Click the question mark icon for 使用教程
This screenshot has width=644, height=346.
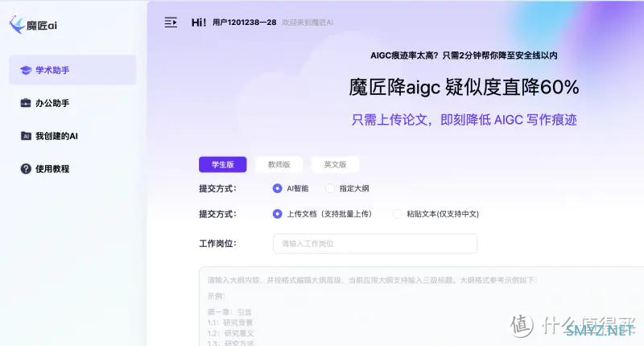coord(26,169)
